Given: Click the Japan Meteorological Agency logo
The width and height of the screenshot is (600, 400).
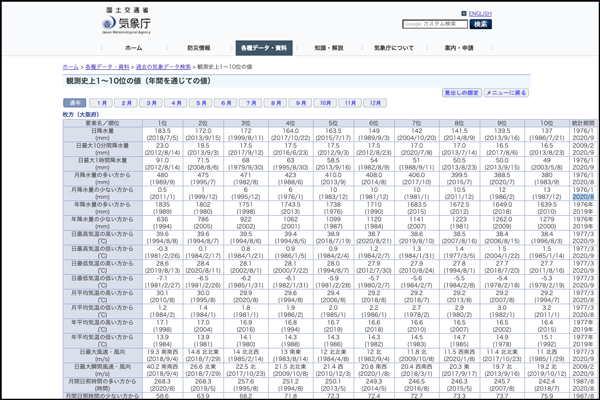Looking at the screenshot, I should 112,21.
